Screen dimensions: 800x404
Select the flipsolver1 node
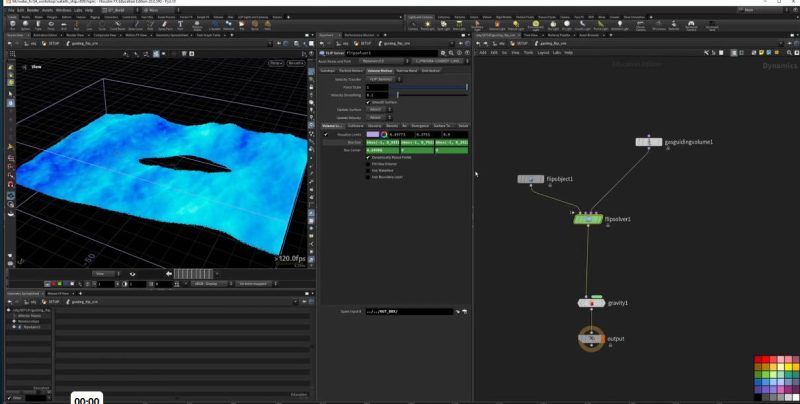[x=588, y=219]
